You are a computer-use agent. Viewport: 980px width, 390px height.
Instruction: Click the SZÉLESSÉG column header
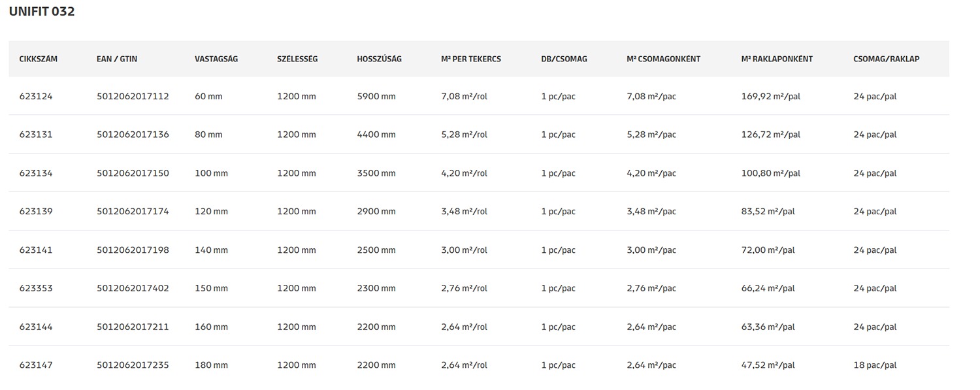(x=297, y=59)
